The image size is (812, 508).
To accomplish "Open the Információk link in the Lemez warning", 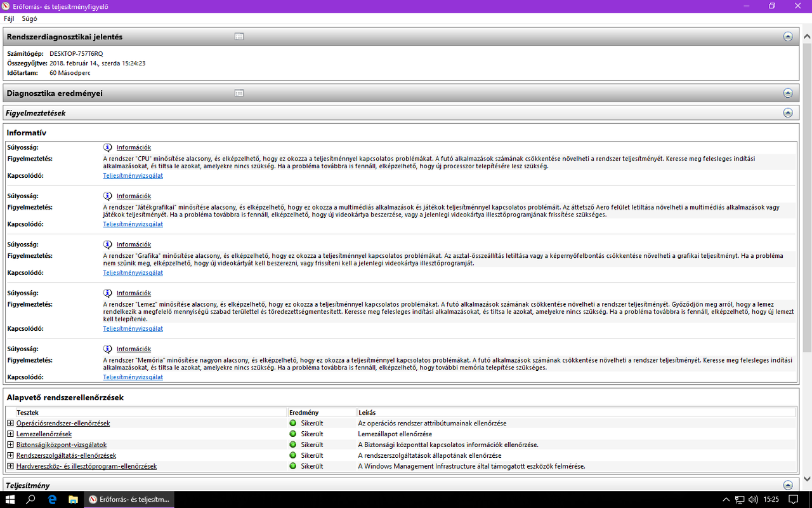I will [134, 293].
